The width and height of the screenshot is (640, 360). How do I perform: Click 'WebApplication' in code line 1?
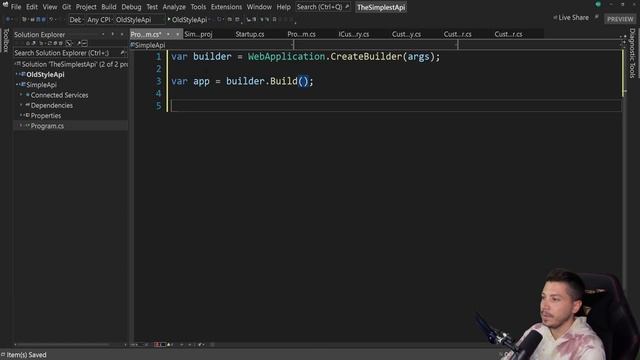[x=286, y=56]
